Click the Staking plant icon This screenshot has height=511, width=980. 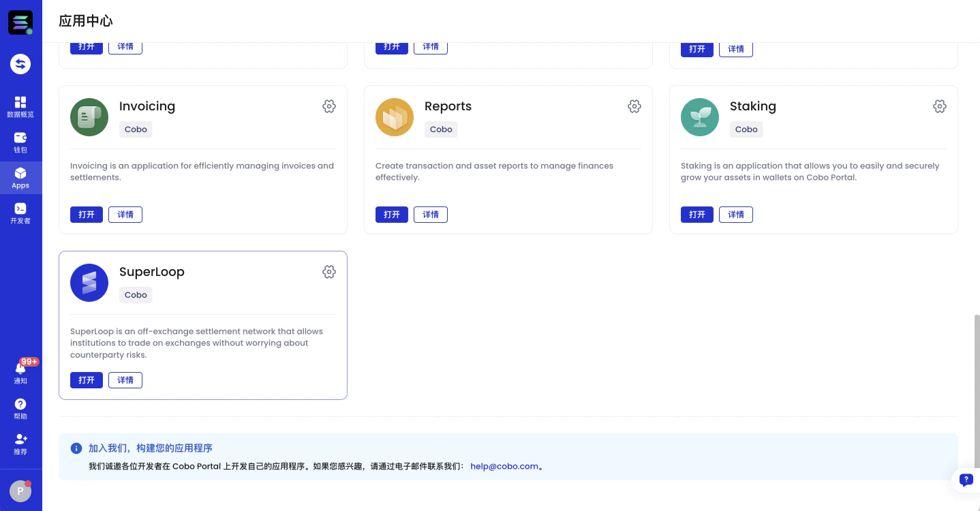700,117
